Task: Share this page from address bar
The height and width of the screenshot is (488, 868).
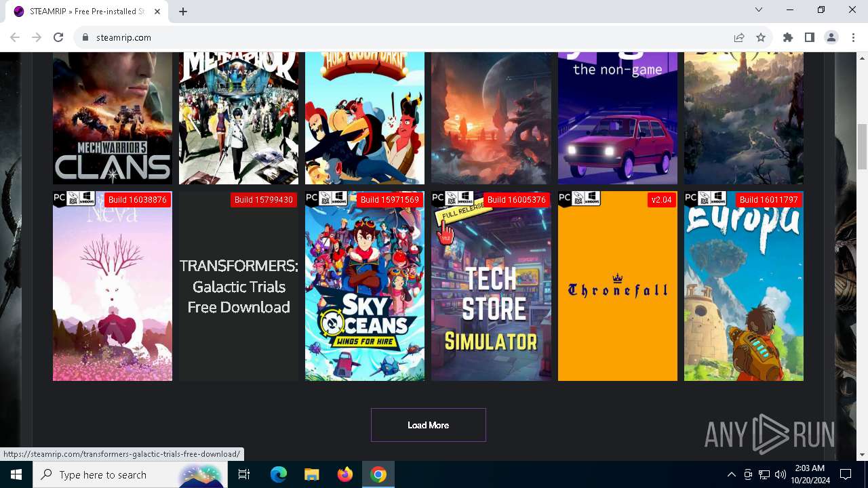Action: tap(739, 37)
